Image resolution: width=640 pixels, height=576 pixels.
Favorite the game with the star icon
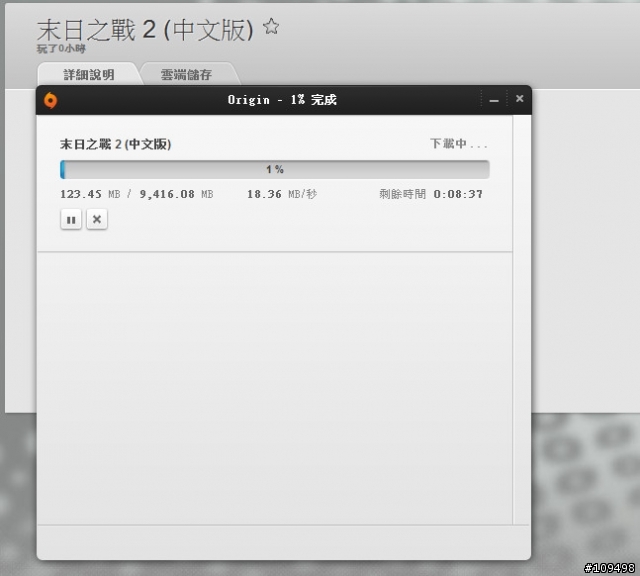[x=271, y=27]
